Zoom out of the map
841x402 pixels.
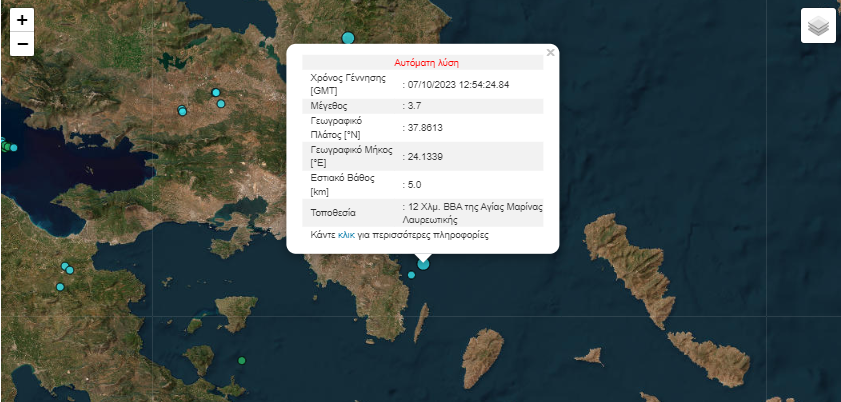(22, 44)
